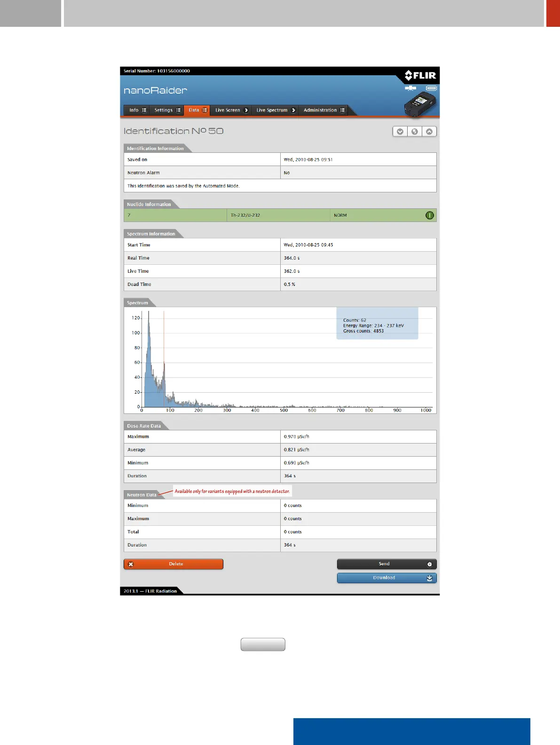Image resolution: width=560 pixels, height=745 pixels.
Task: Click the Th-232/U-232 nuclide cell
Action: 278,215
